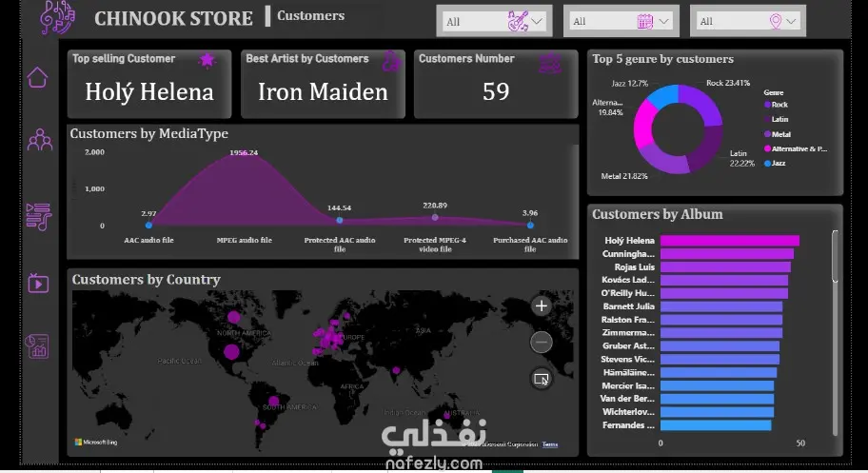Click the Customers by Album scrollbar
The image size is (868, 473).
tap(836, 257)
